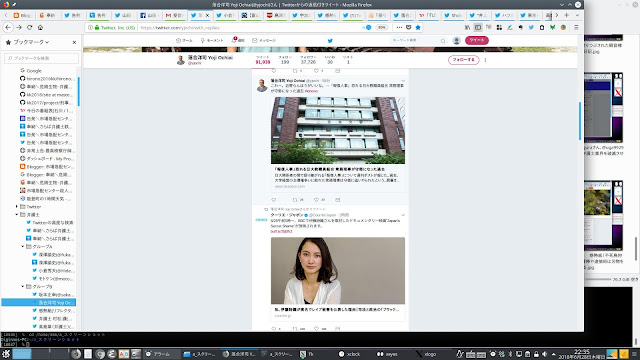Click the tab strip right-pointing arrow

pyautogui.click(x=557, y=15)
